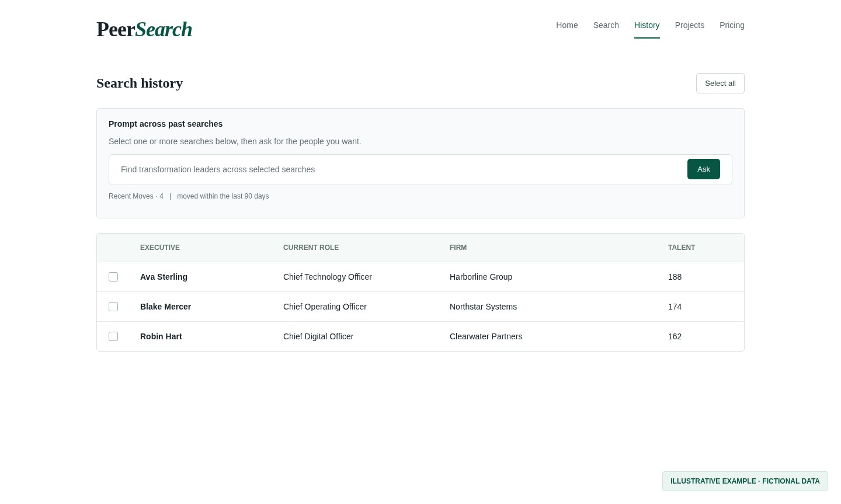Click talent value 188
Image resolution: width=841 pixels, height=504 pixels.
(x=675, y=277)
